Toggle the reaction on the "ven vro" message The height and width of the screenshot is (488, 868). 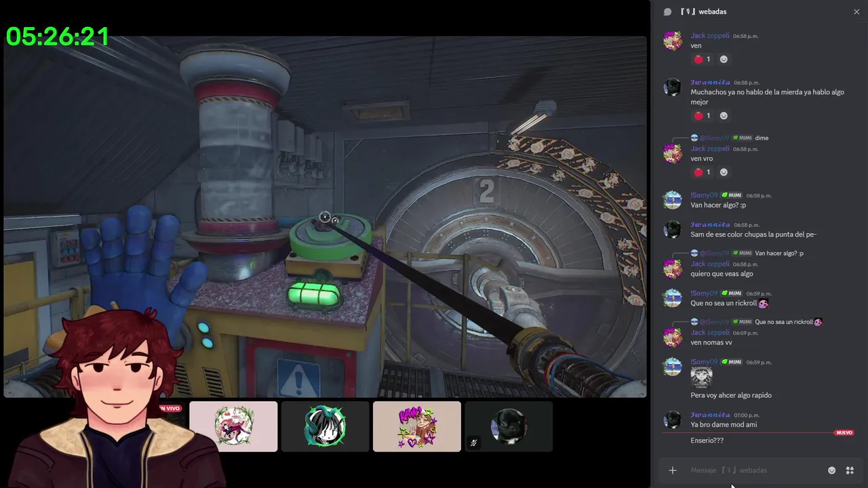click(x=702, y=172)
